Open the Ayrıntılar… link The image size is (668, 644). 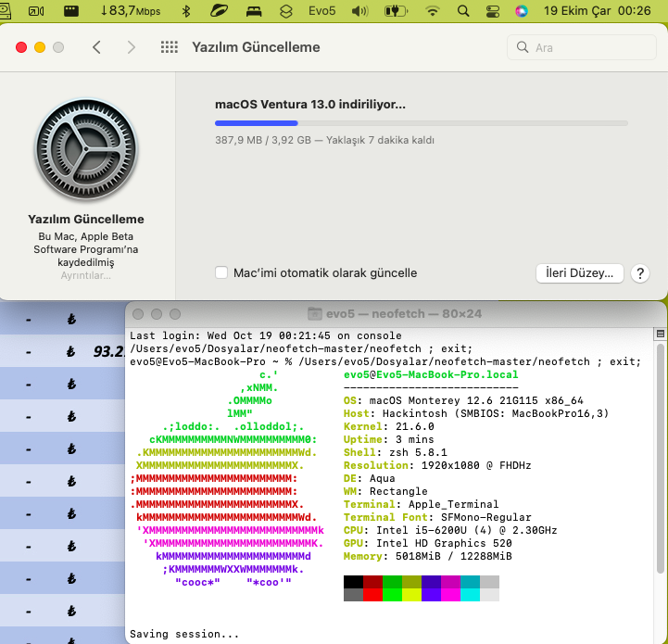86,275
